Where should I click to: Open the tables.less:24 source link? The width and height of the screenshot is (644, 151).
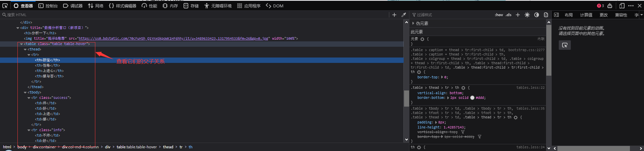point(530,147)
